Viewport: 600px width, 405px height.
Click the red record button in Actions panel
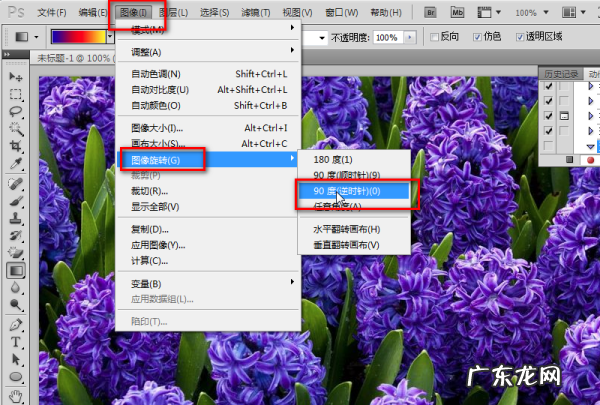[x=590, y=160]
